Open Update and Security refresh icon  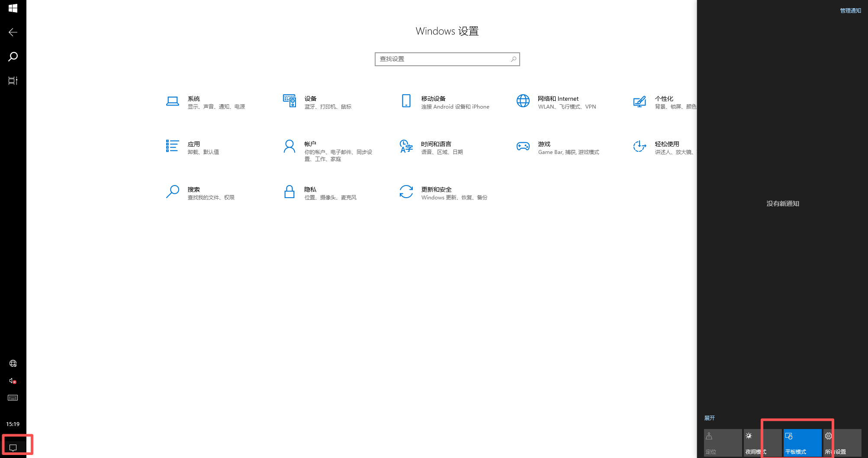pyautogui.click(x=406, y=192)
